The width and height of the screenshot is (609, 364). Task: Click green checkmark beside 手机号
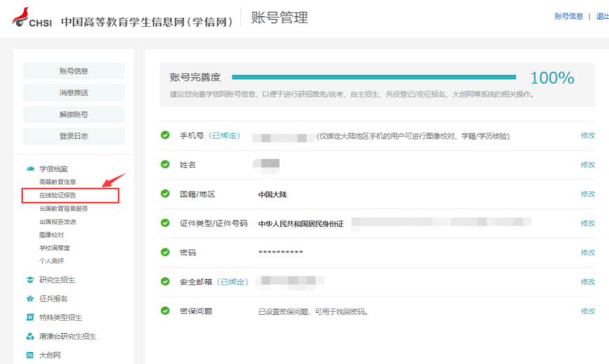tap(165, 135)
